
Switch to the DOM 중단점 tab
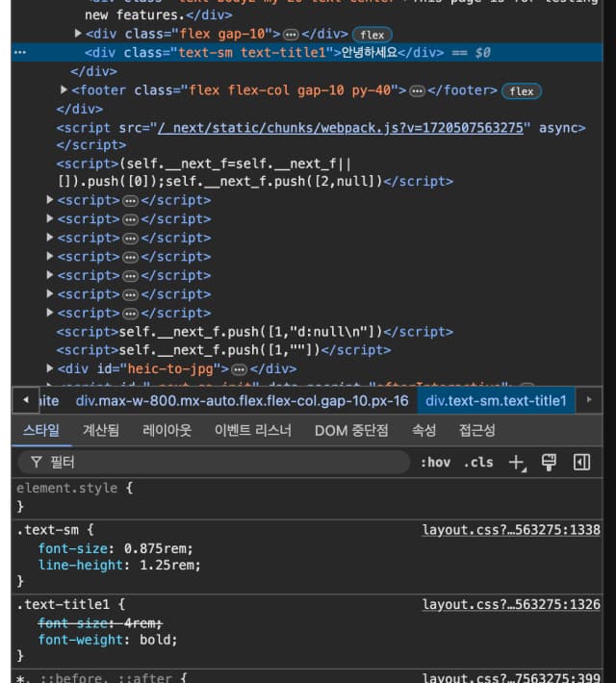[351, 430]
